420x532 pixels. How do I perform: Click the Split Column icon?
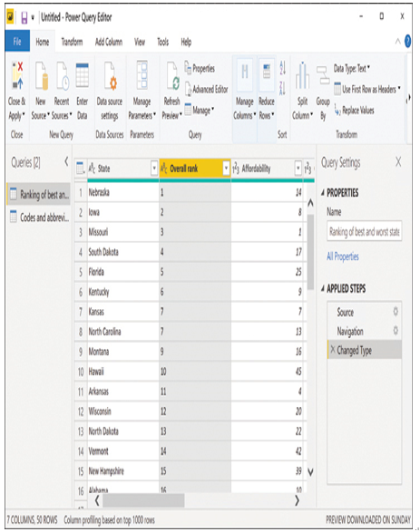302,75
